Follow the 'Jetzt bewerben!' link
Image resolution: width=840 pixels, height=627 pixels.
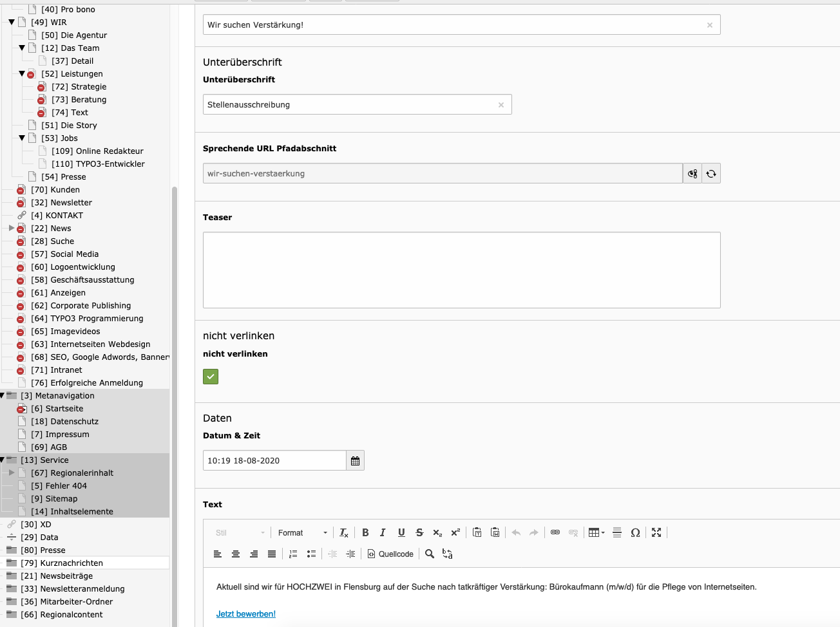coord(245,613)
